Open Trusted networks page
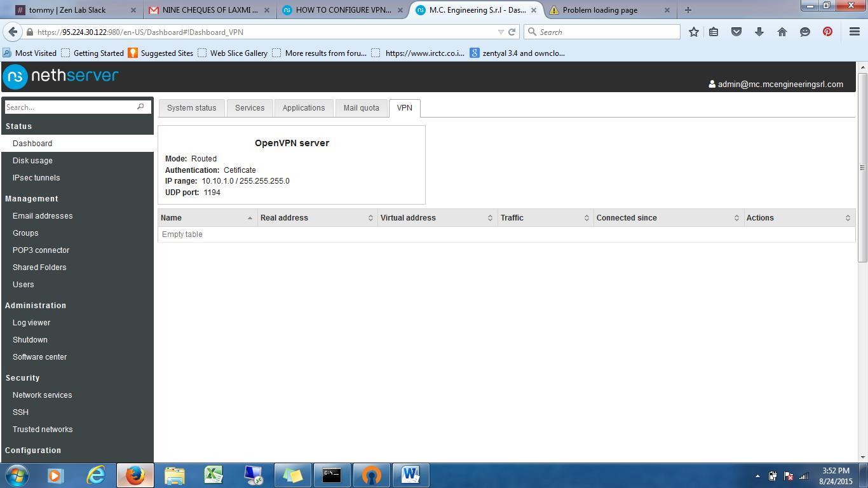The image size is (868, 488). tap(43, 430)
